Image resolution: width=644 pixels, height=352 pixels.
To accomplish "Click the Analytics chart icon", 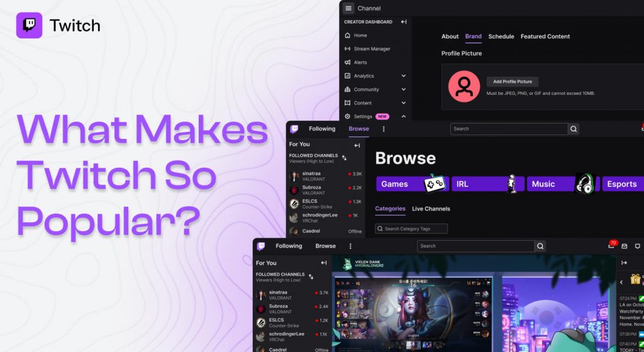I will (347, 76).
